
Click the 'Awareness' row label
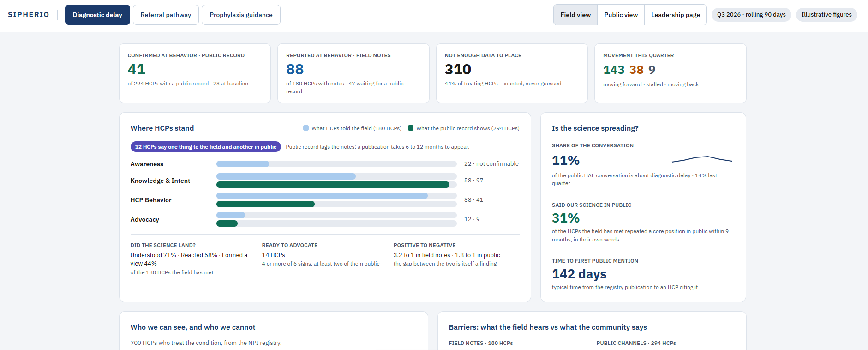pyautogui.click(x=147, y=164)
